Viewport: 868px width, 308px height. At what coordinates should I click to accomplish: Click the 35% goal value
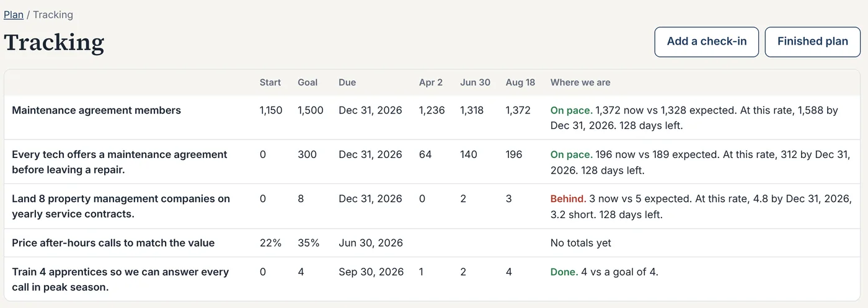pyautogui.click(x=309, y=243)
